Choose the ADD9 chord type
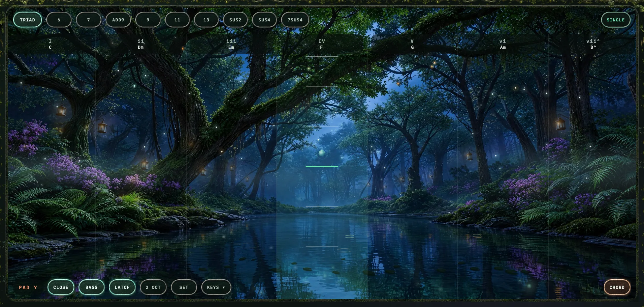This screenshot has height=307, width=644. [118, 20]
